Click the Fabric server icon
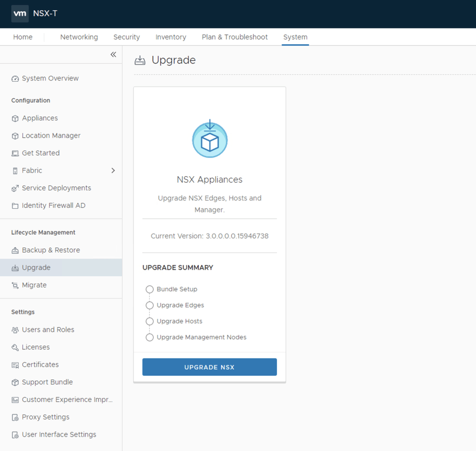The image size is (476, 451). tap(15, 171)
